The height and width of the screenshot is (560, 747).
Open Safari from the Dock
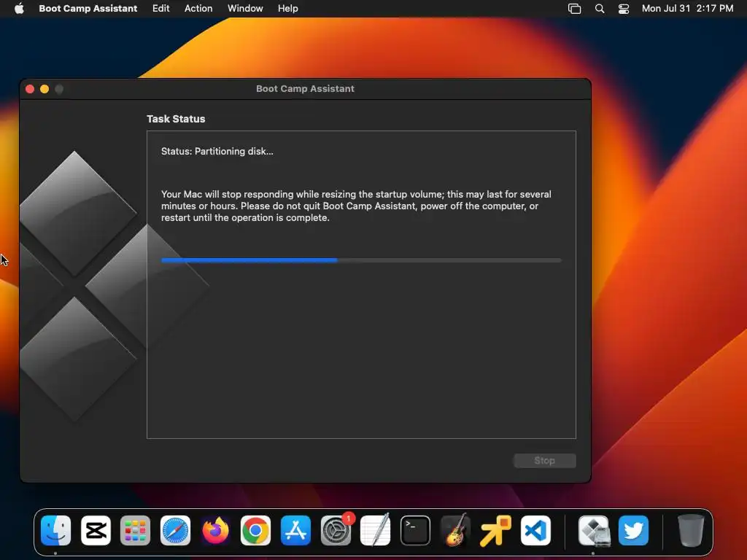175,530
